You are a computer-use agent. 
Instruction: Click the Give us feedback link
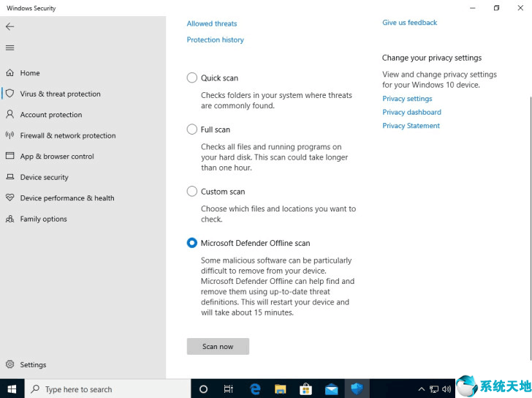(x=409, y=23)
